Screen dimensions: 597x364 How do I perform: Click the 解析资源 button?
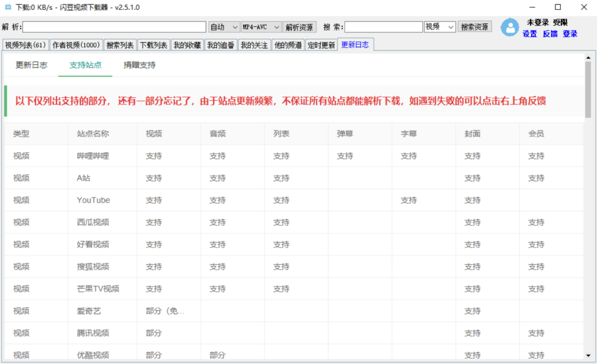[x=300, y=27]
